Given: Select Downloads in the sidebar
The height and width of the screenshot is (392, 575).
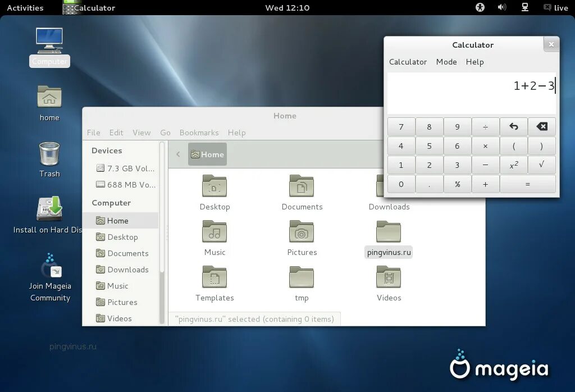Looking at the screenshot, I should pos(121,270).
